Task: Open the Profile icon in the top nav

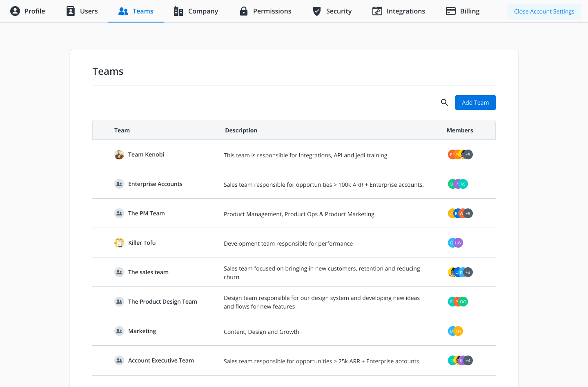Action: point(15,11)
